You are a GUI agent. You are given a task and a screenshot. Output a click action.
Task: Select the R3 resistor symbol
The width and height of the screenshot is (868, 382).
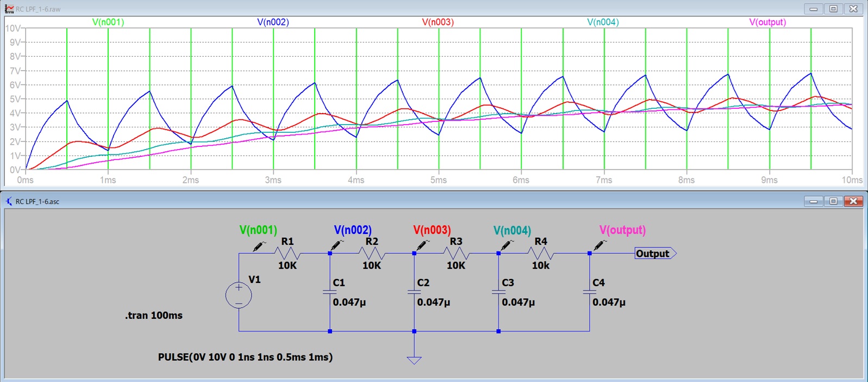pyautogui.click(x=456, y=254)
